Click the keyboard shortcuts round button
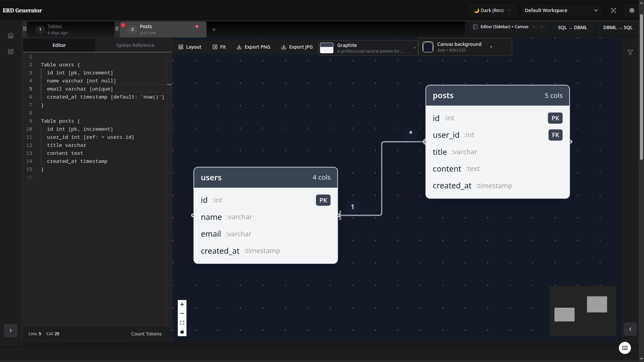 (625, 348)
